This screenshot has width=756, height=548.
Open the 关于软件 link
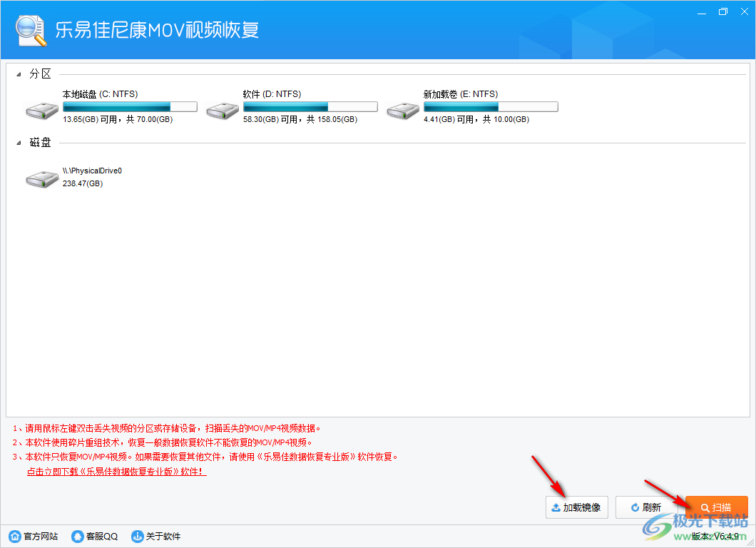163,536
